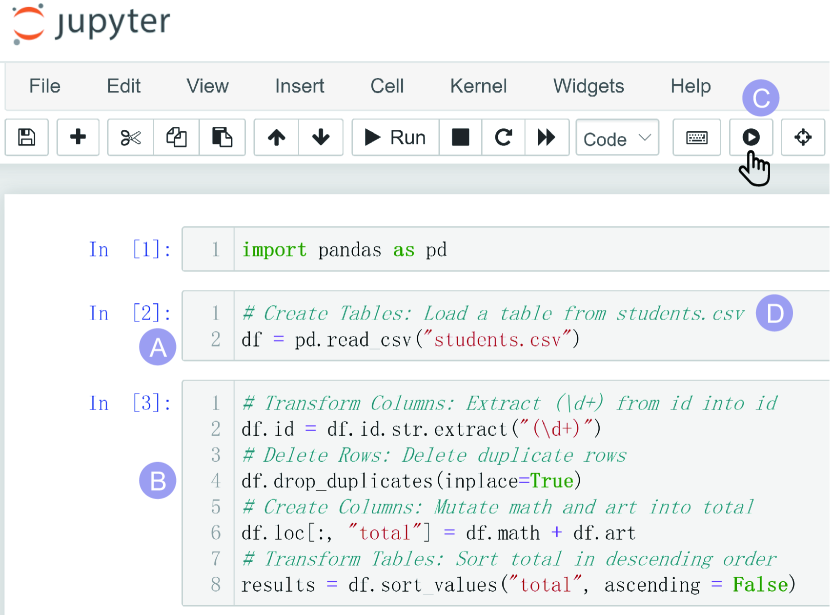The image size is (830, 615).
Task: Copy selected cells icon
Action: coord(176,138)
